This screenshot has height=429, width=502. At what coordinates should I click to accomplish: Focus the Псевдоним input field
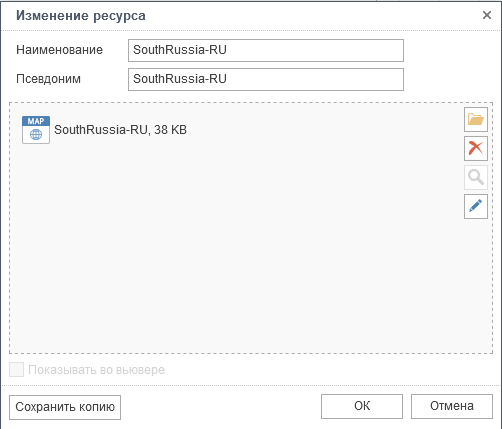click(266, 79)
